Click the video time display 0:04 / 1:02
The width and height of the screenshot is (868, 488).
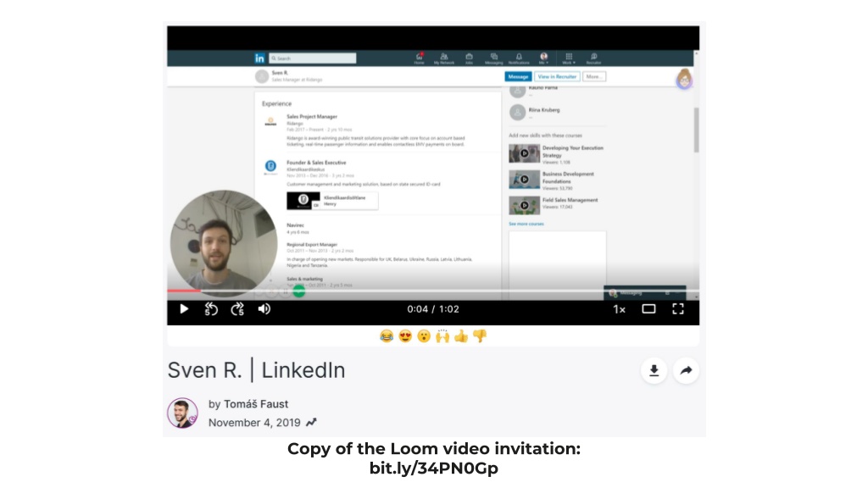(x=433, y=309)
